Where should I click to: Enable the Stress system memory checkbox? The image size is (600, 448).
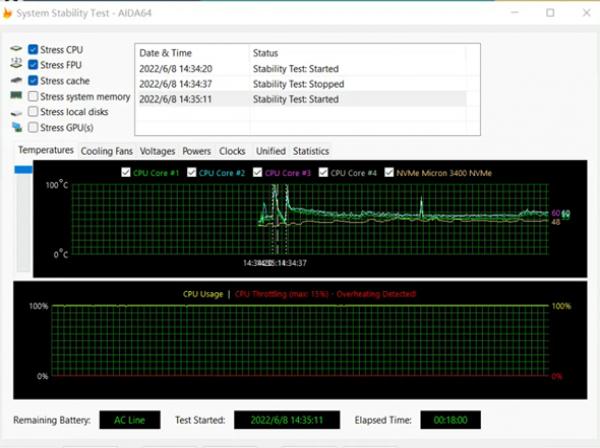coord(33,96)
